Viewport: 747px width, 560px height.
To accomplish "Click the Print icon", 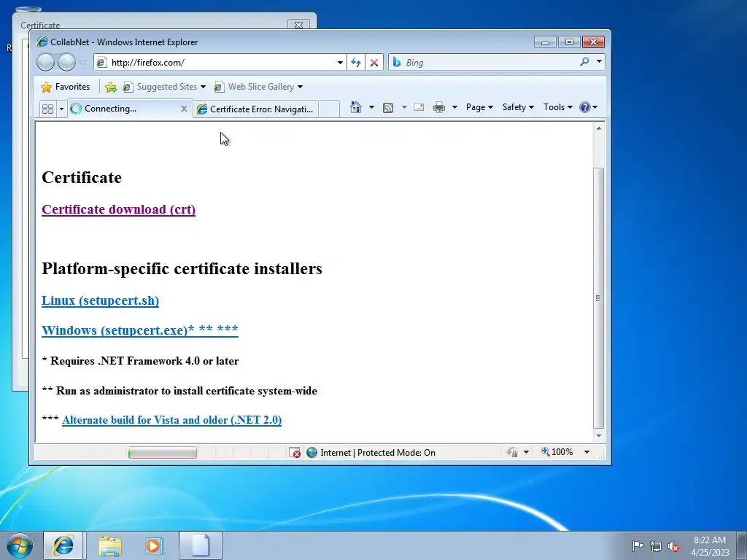I will (438, 107).
